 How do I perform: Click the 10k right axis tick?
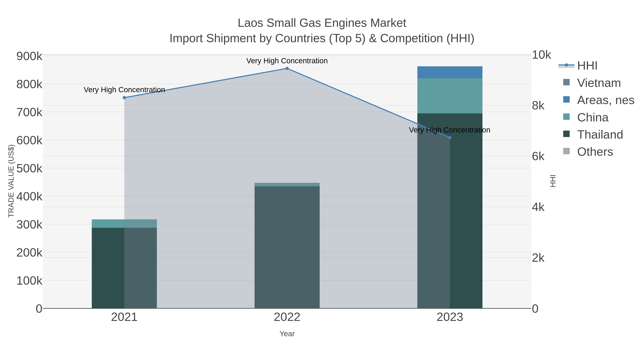pyautogui.click(x=541, y=55)
